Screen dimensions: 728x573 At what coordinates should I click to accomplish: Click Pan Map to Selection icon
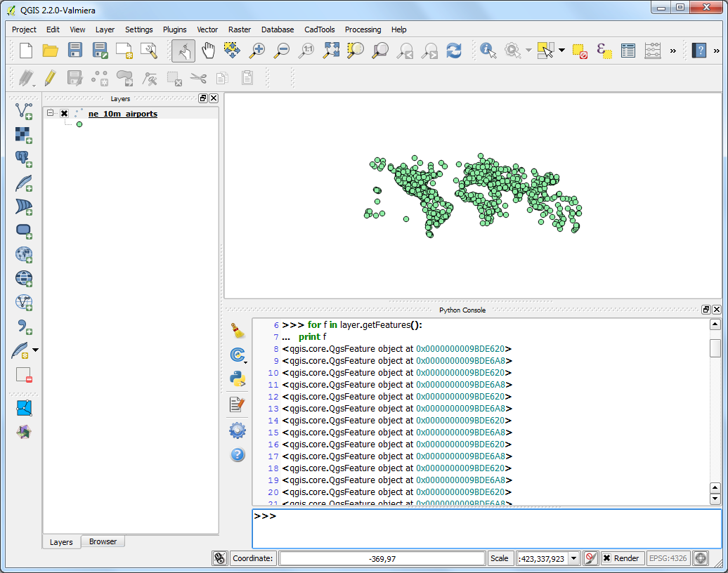[x=232, y=50]
